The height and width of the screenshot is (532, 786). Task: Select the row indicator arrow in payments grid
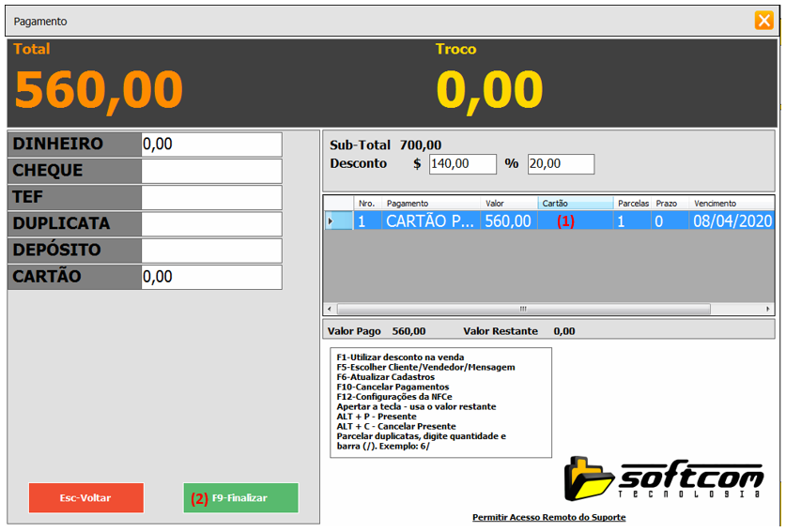point(330,221)
